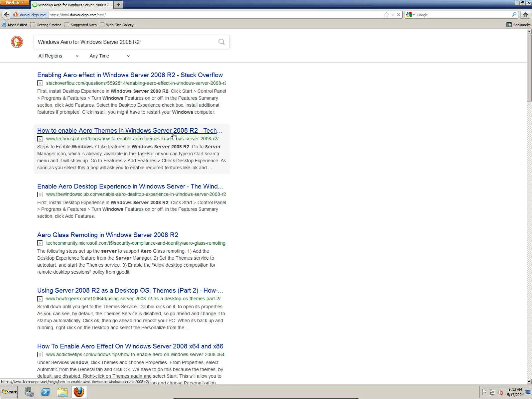Screen dimensions: 532x399
Task: Open Windows Explorer from the taskbar
Action: click(x=62, y=392)
